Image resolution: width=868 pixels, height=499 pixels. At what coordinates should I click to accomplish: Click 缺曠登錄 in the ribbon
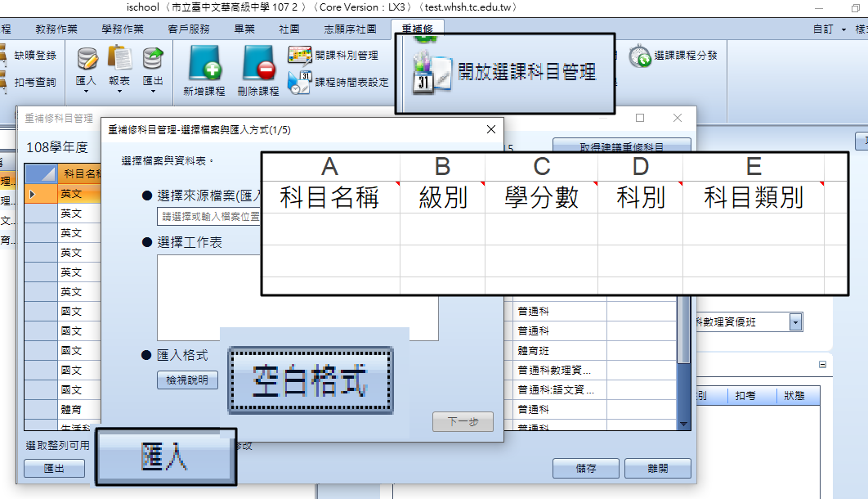click(35, 56)
